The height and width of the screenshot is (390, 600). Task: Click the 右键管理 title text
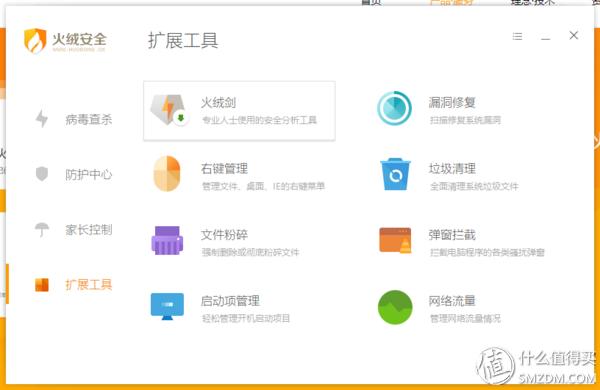[x=224, y=168]
